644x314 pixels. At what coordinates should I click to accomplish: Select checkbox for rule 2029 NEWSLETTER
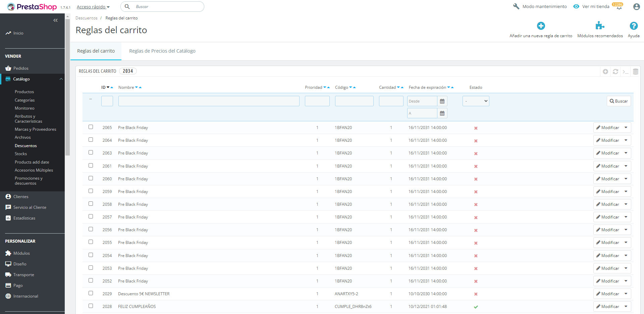click(x=91, y=293)
